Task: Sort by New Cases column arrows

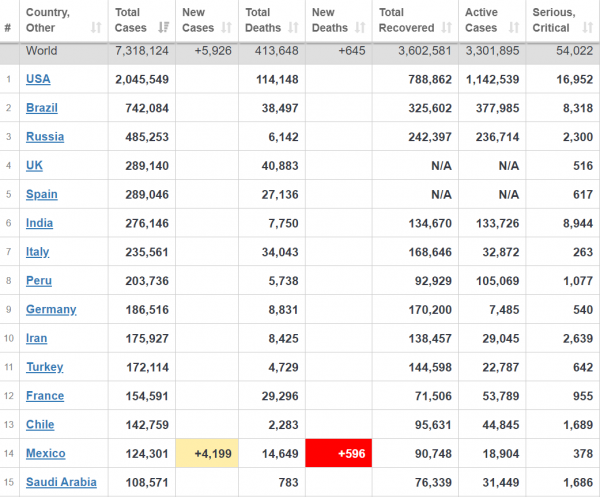Action: tap(227, 28)
